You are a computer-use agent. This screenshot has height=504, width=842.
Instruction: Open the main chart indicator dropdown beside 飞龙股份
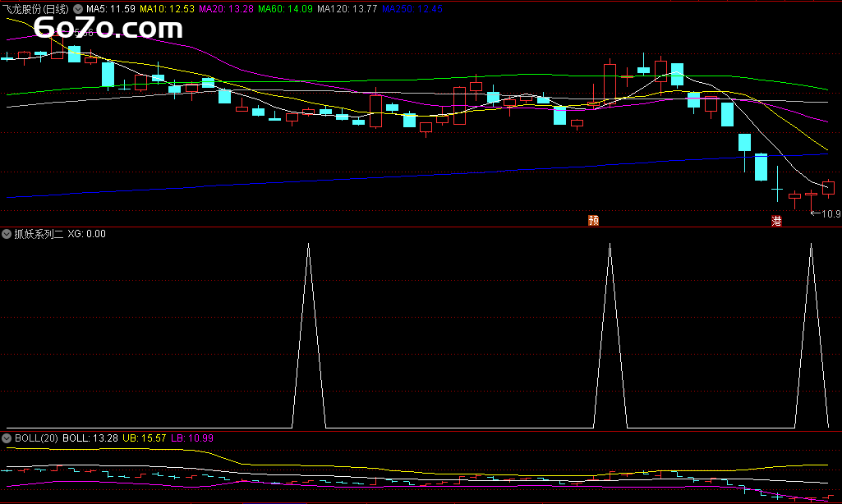click(78, 9)
